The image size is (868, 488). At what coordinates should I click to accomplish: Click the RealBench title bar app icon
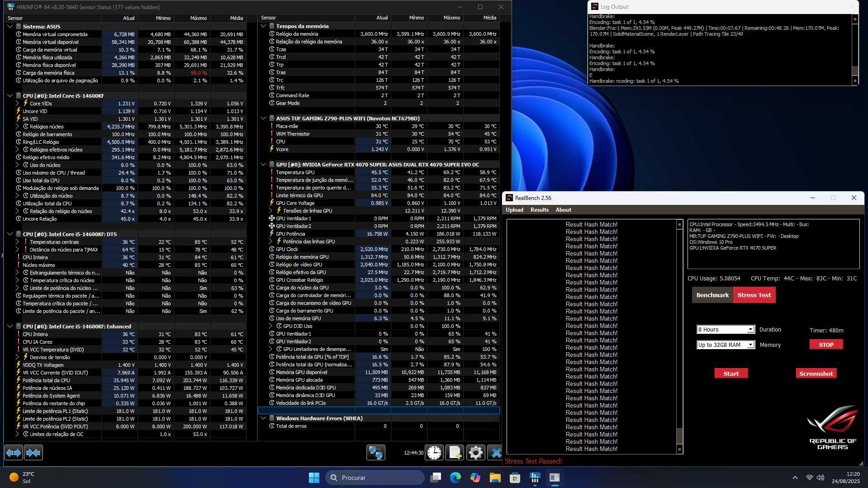click(509, 198)
